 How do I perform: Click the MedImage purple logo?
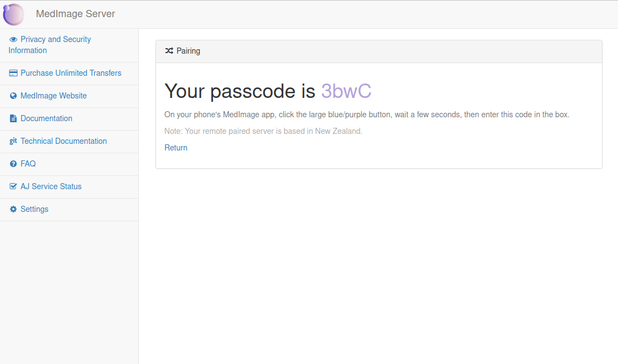[x=13, y=14]
